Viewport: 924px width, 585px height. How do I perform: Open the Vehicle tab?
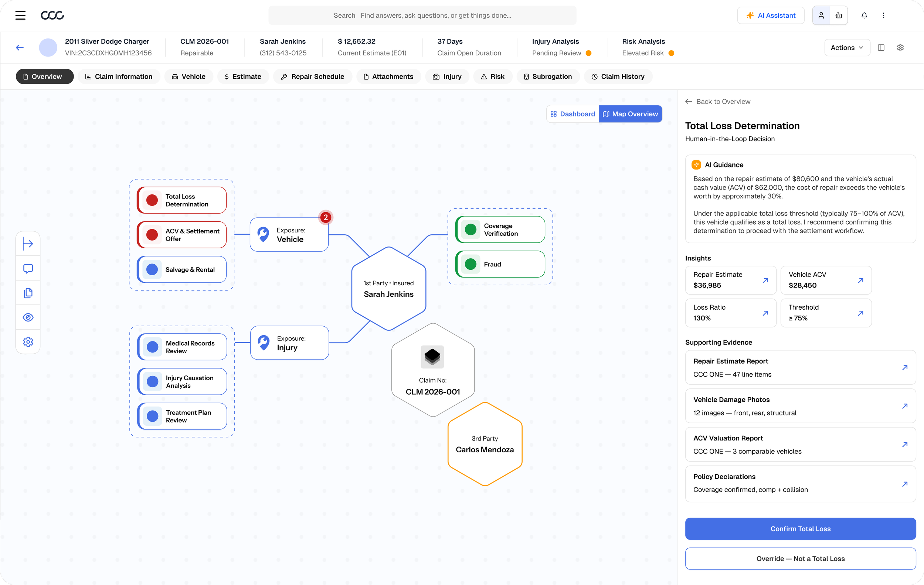point(189,76)
